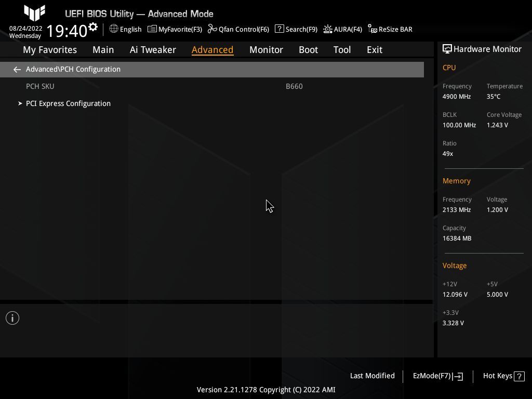The image size is (532, 399).
Task: Switch to the Main tab
Action: pyautogui.click(x=103, y=50)
